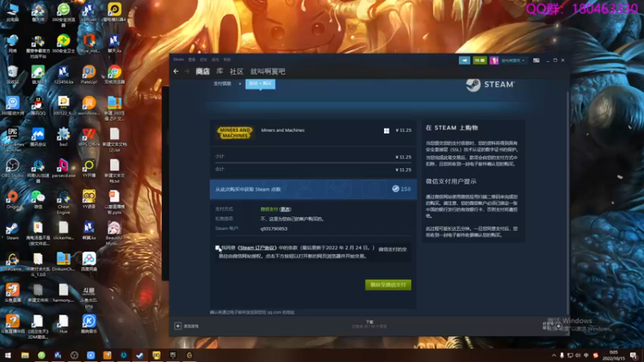The image size is (644, 362).
Task: Open the 360 secure browser desktop icon
Action: tap(64, 13)
